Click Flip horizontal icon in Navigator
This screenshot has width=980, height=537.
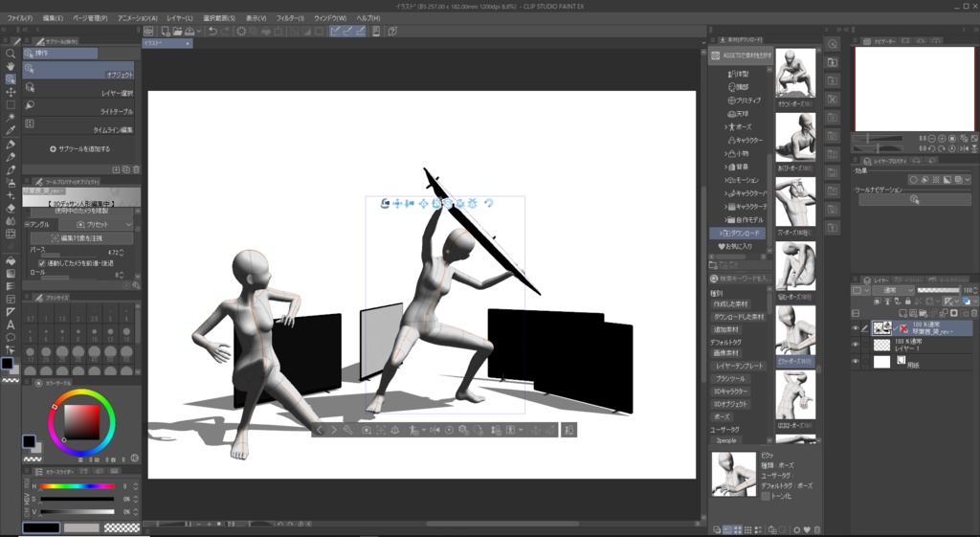[964, 148]
